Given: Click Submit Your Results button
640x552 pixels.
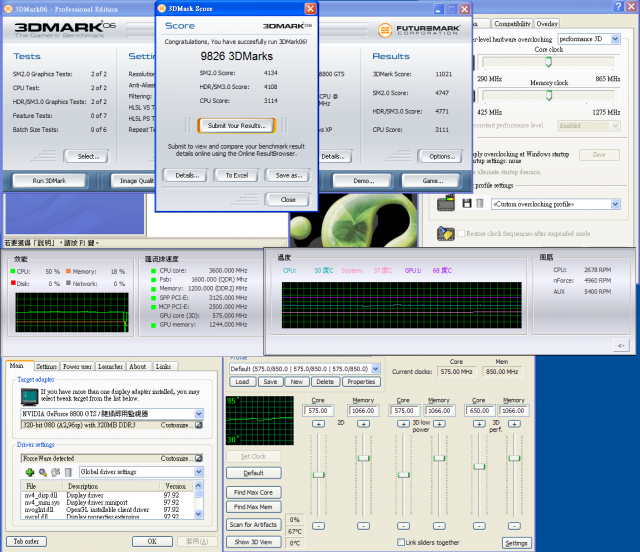Looking at the screenshot, I should (237, 126).
